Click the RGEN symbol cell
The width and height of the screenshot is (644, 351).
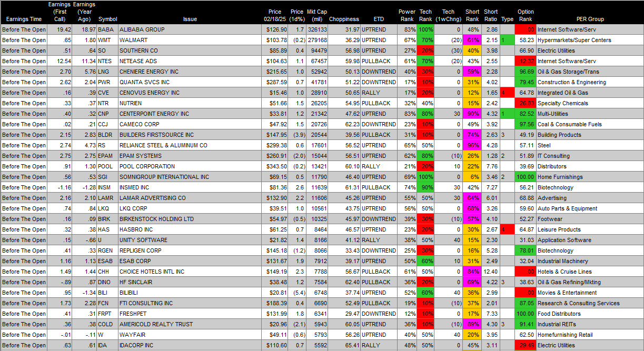point(107,250)
